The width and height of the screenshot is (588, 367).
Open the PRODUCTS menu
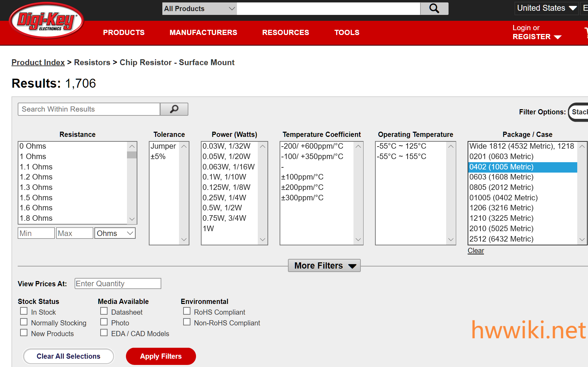(124, 33)
